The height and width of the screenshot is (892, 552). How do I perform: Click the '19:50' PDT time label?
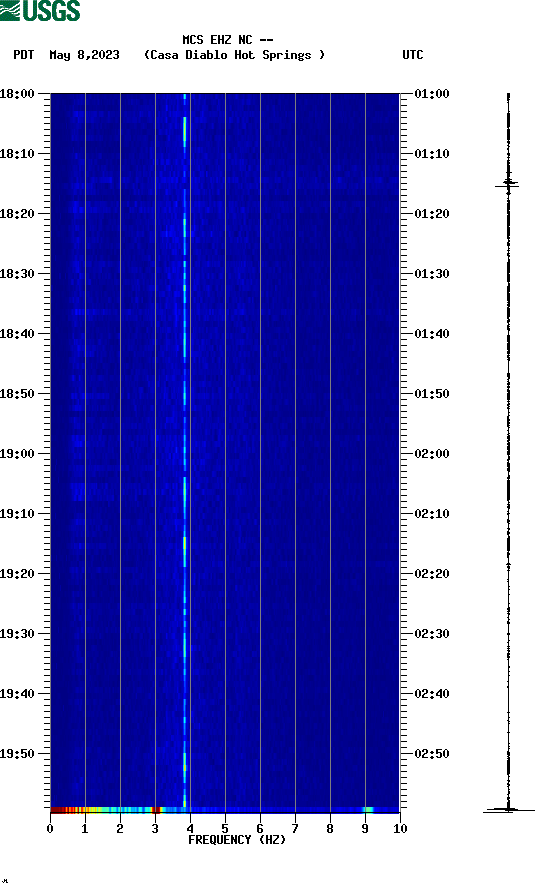click(17, 754)
